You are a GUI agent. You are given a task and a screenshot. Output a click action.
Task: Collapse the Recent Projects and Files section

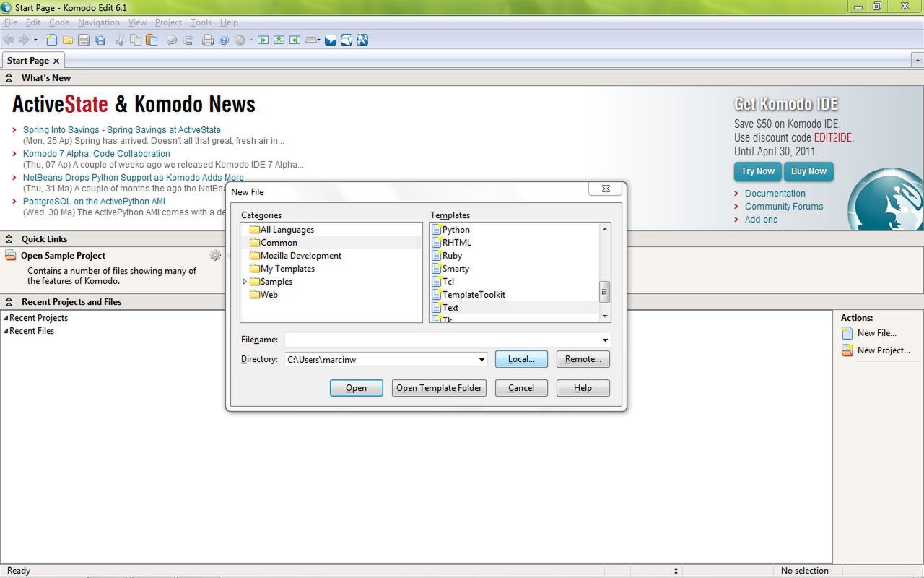(x=9, y=301)
